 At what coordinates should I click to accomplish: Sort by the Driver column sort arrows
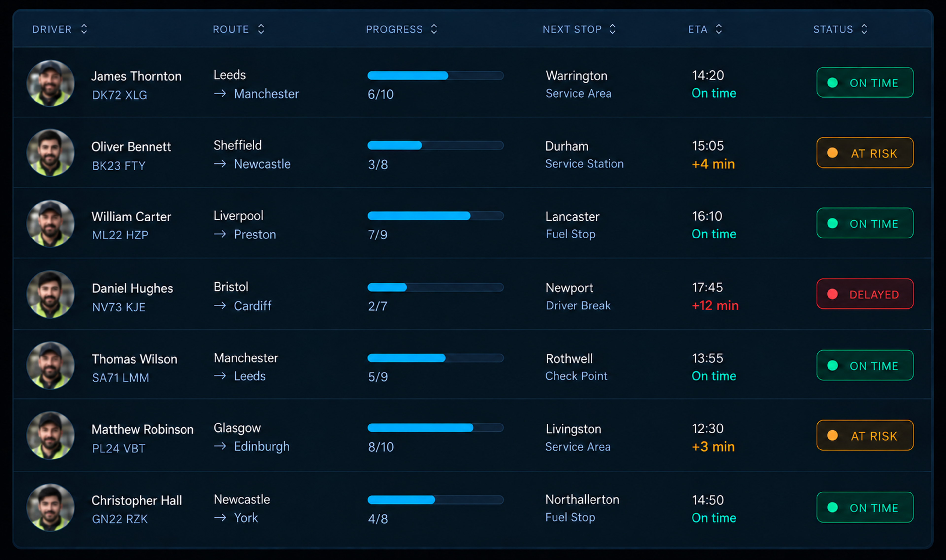[84, 29]
